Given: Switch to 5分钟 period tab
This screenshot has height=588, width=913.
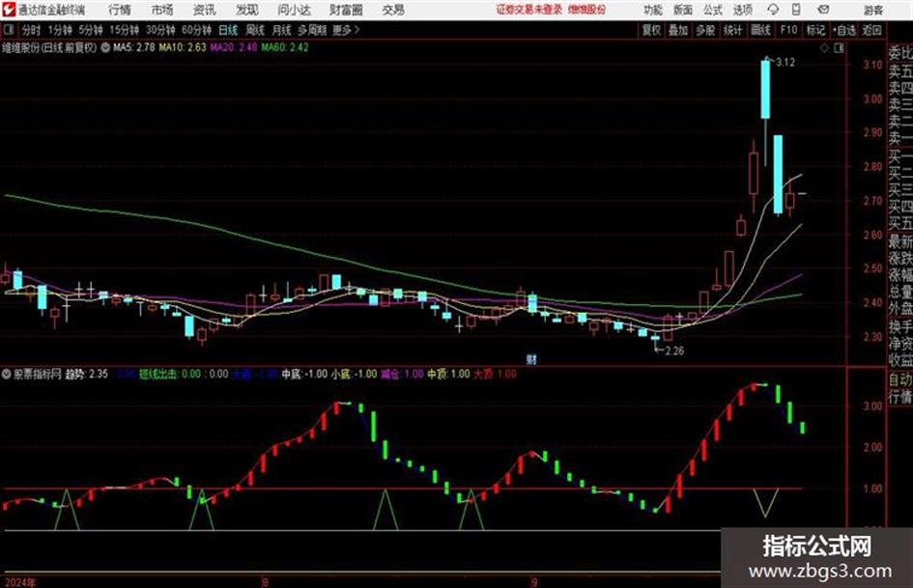Looking at the screenshot, I should click(x=91, y=30).
